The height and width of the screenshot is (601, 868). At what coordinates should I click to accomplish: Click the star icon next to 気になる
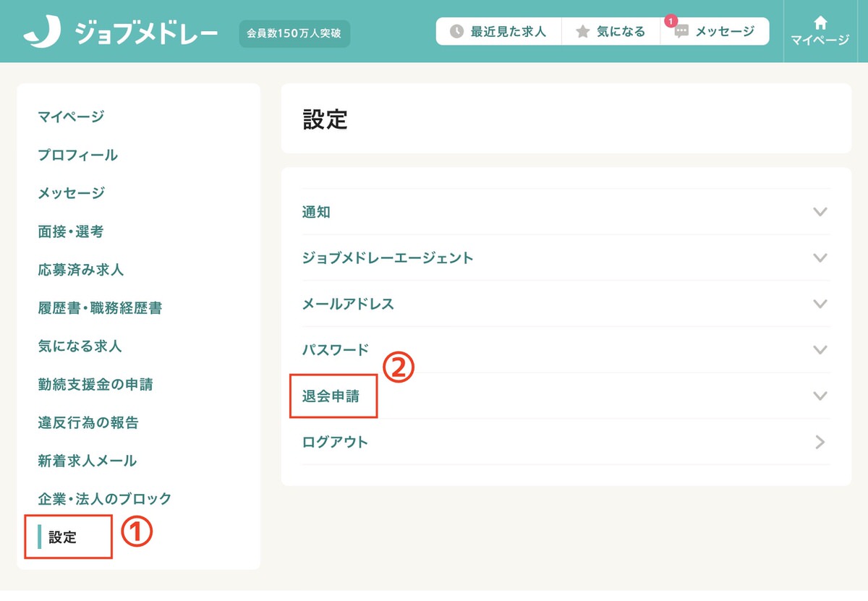tap(582, 31)
